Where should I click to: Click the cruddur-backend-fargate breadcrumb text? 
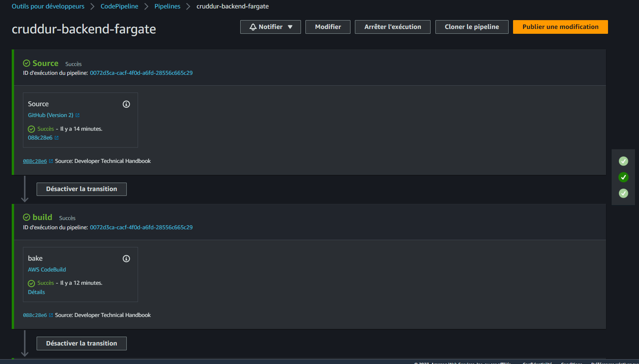click(x=233, y=6)
